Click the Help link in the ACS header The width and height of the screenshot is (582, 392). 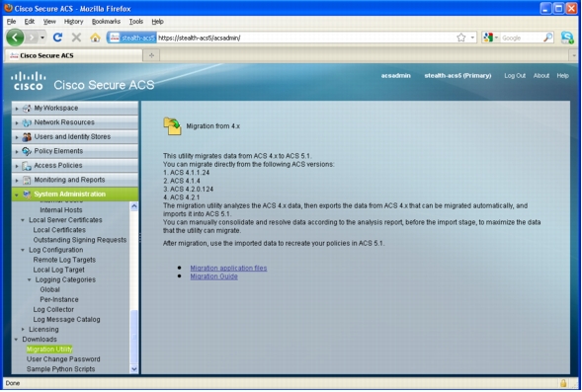tap(562, 76)
